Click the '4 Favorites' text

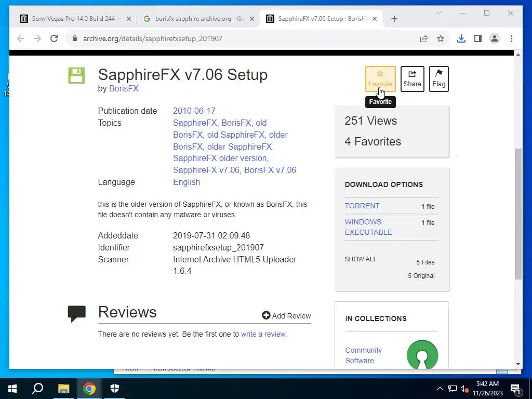point(373,141)
